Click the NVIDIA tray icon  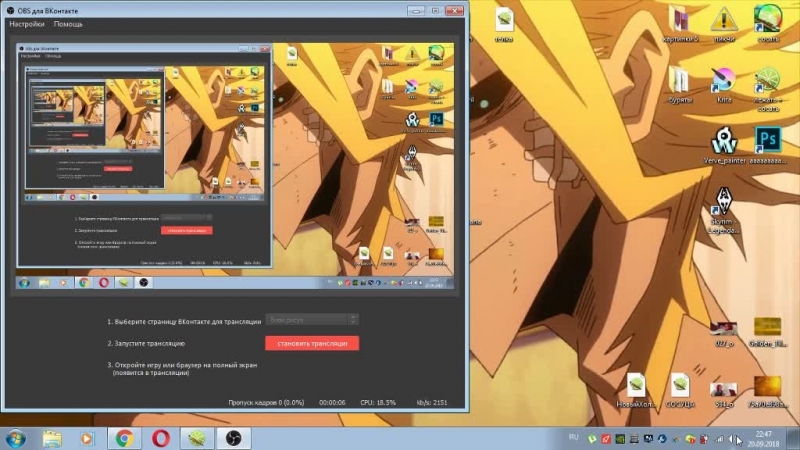pos(620,439)
